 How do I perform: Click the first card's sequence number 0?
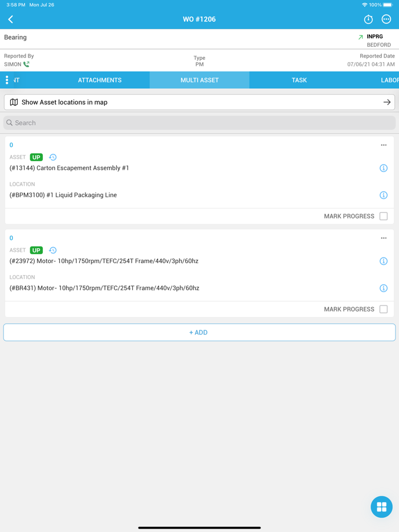[11, 145]
